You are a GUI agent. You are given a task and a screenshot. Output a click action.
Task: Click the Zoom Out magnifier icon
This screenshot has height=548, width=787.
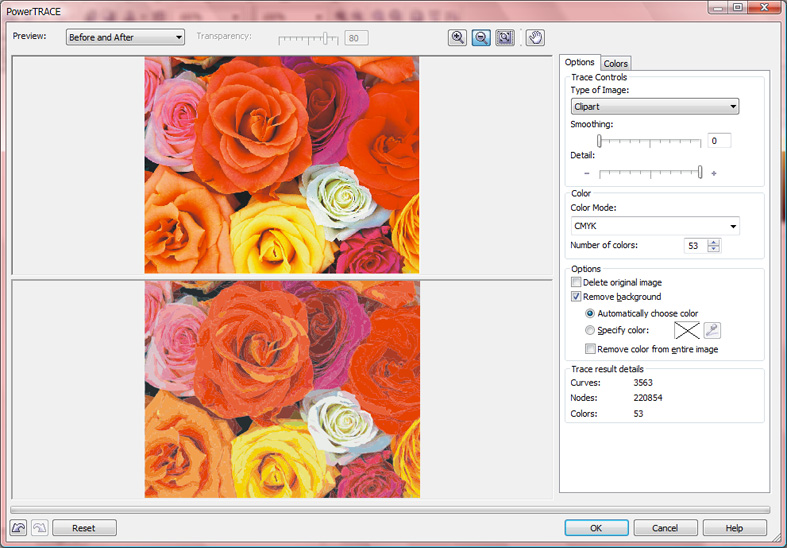[x=481, y=37]
